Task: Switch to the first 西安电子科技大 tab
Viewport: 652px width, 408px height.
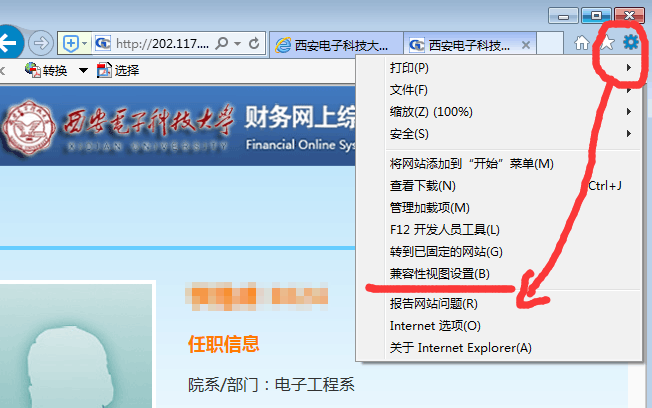Action: pyautogui.click(x=335, y=44)
